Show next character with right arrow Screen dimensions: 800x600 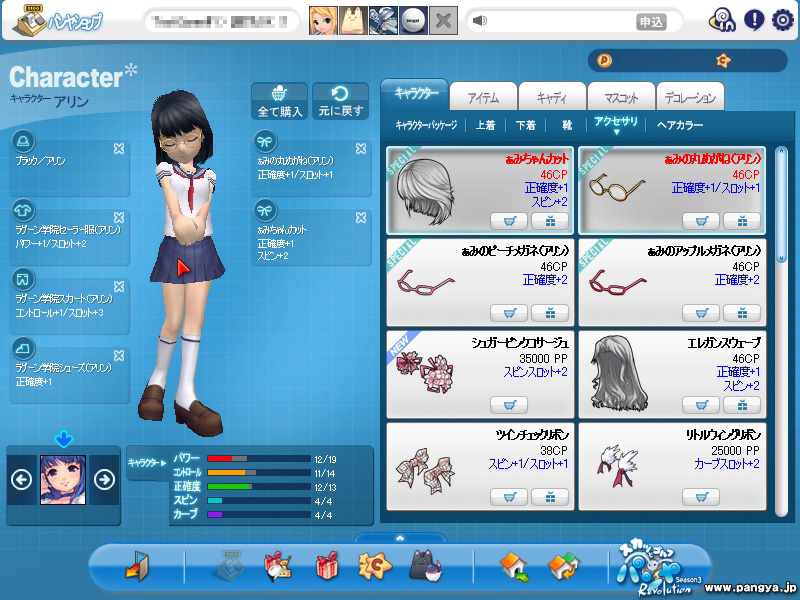tap(104, 479)
